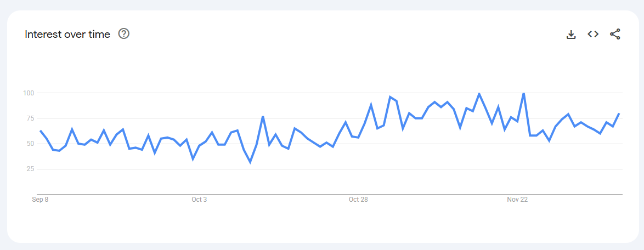
Task: Click the line point directly above Oct 3
Action: click(x=199, y=146)
